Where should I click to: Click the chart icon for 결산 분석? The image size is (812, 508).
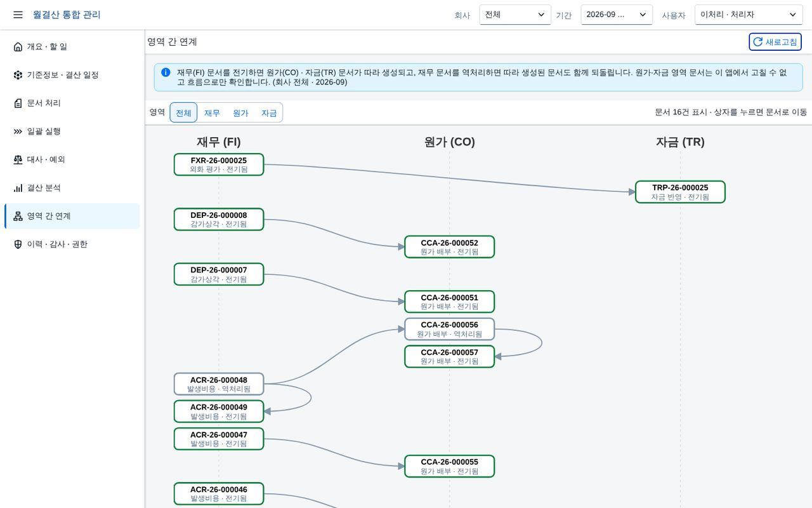coord(18,188)
